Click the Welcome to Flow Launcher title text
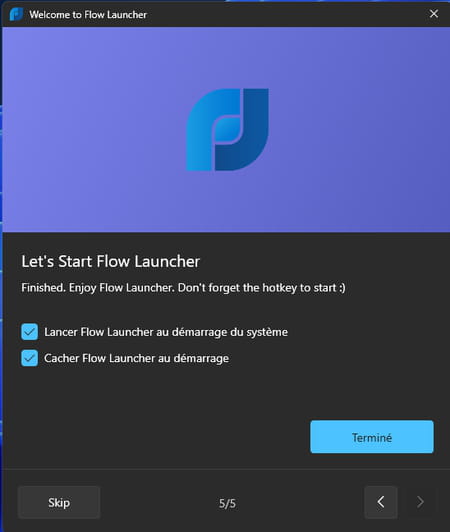 tap(88, 15)
